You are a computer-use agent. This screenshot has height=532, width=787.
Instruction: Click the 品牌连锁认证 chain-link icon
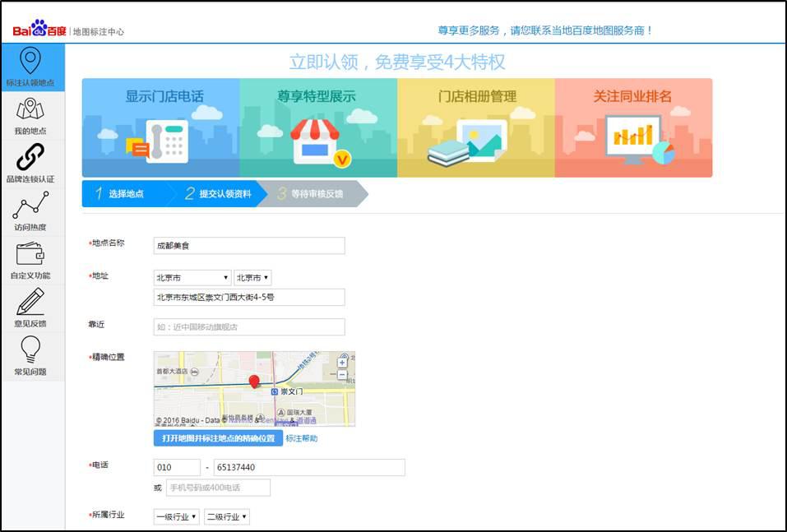[31, 158]
